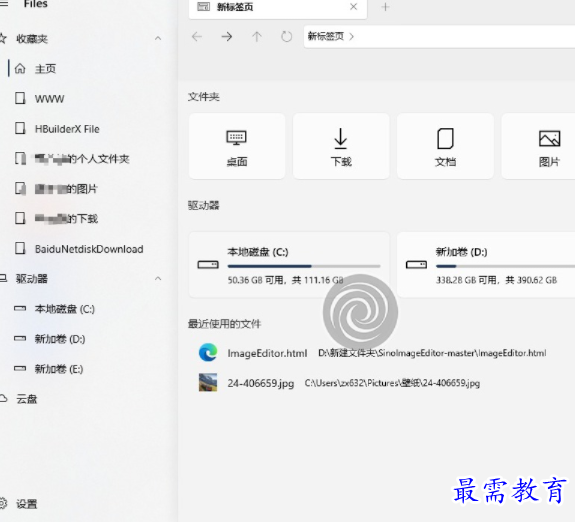Click the gear icon beside 设置
This screenshot has width=575, height=522.
point(3,504)
